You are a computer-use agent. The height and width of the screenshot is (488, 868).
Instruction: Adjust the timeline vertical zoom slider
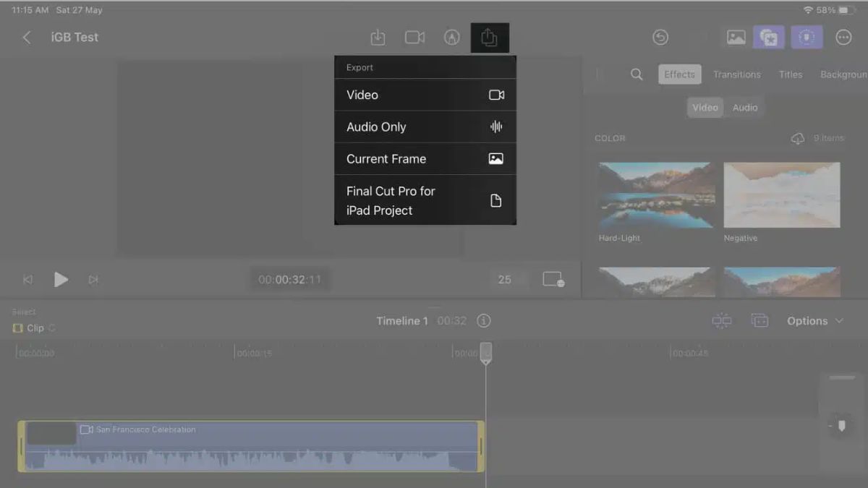(841, 426)
